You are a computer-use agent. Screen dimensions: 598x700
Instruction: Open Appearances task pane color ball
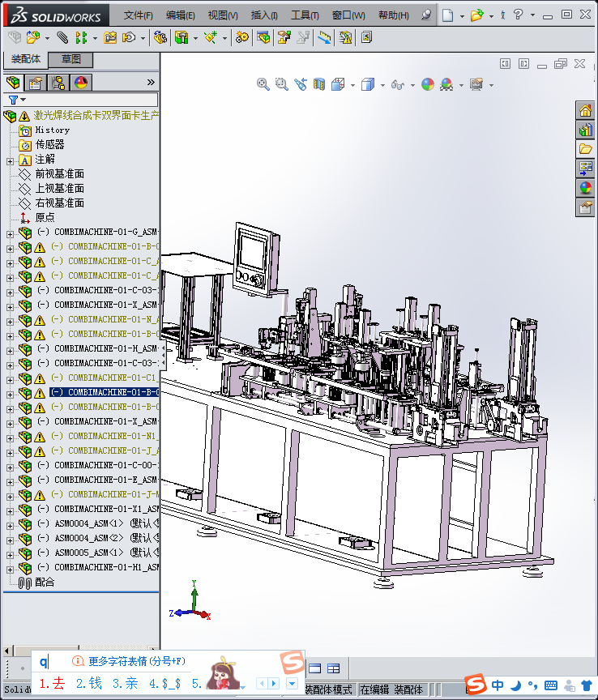tap(585, 188)
